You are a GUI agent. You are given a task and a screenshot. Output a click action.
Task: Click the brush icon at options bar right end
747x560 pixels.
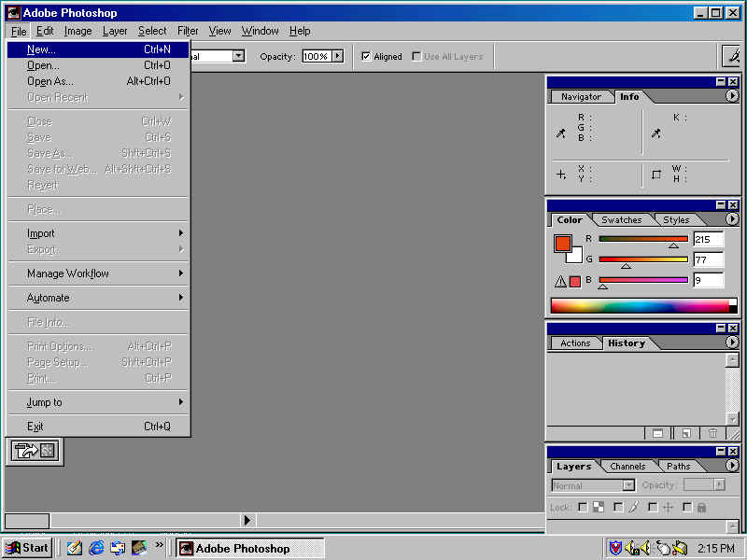tap(732, 56)
